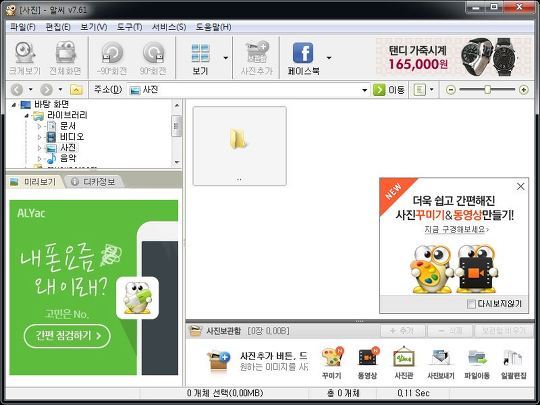Click the 알씨 app icon in title bar
540x405 pixels.
pos(11,9)
